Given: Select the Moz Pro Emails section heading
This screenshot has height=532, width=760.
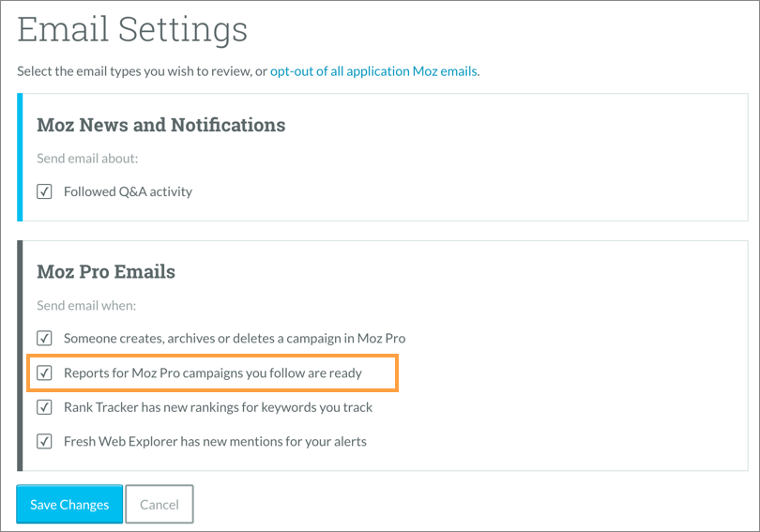Looking at the screenshot, I should click(106, 272).
